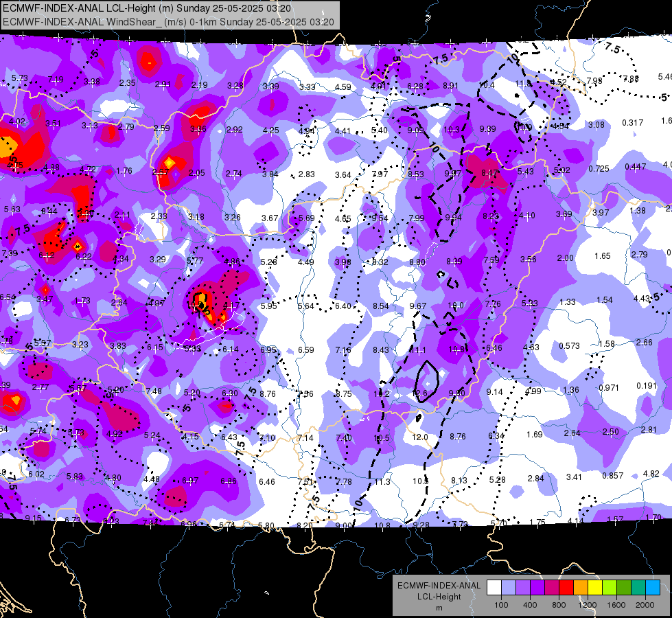Select the value '10.4' in the top row

(x=487, y=85)
